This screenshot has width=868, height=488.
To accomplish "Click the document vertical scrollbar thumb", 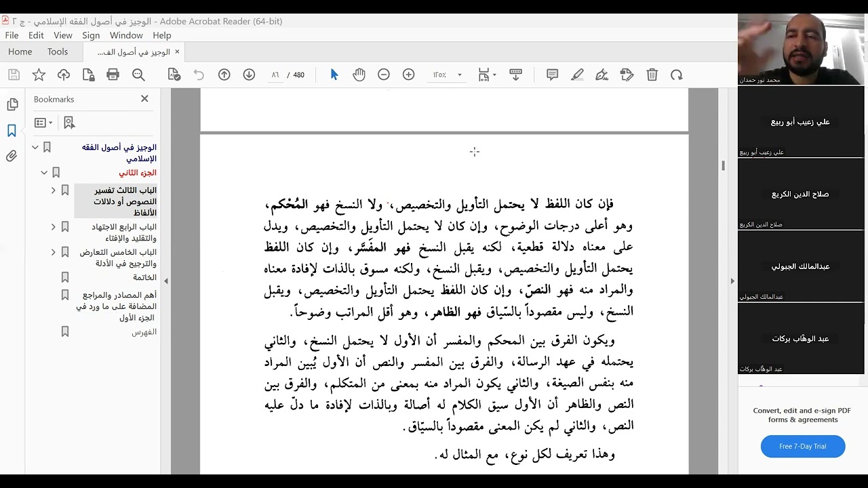I will [x=724, y=165].
